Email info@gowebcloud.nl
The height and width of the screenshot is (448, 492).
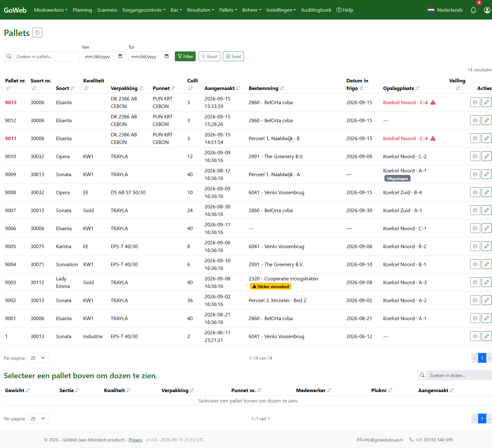380,440
